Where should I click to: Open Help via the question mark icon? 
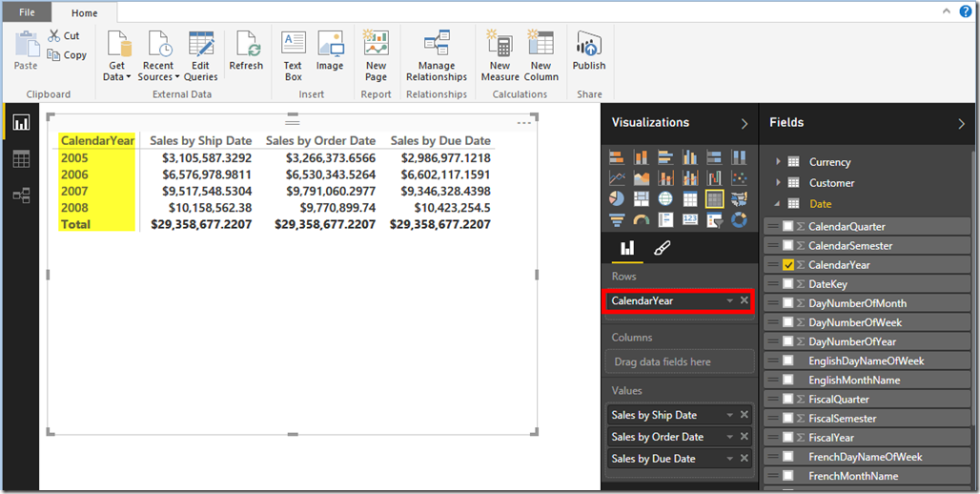click(966, 11)
